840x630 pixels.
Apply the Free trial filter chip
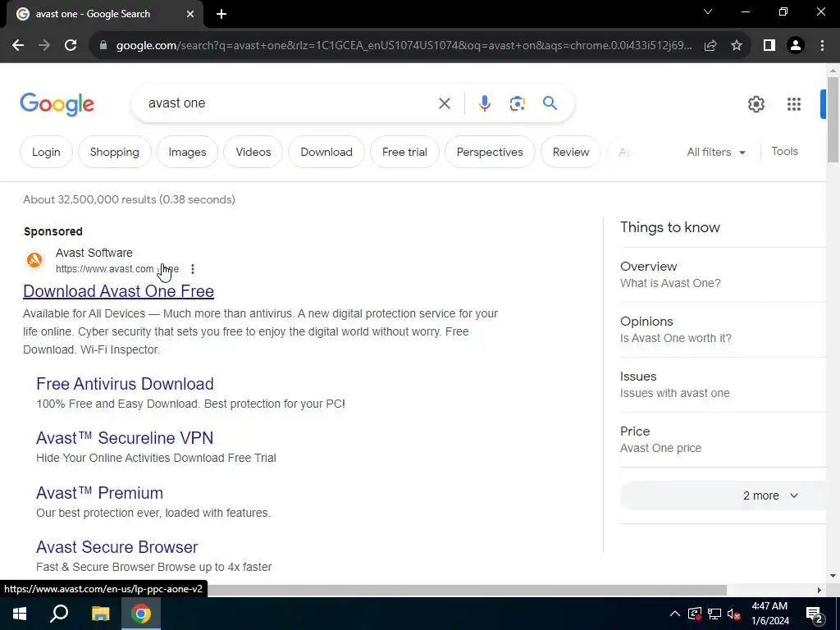(404, 152)
